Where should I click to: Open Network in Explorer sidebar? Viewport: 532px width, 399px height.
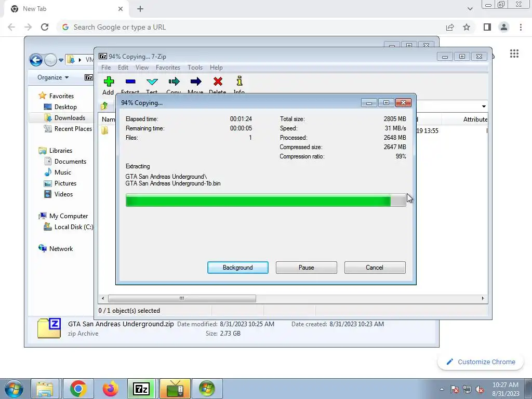click(61, 249)
